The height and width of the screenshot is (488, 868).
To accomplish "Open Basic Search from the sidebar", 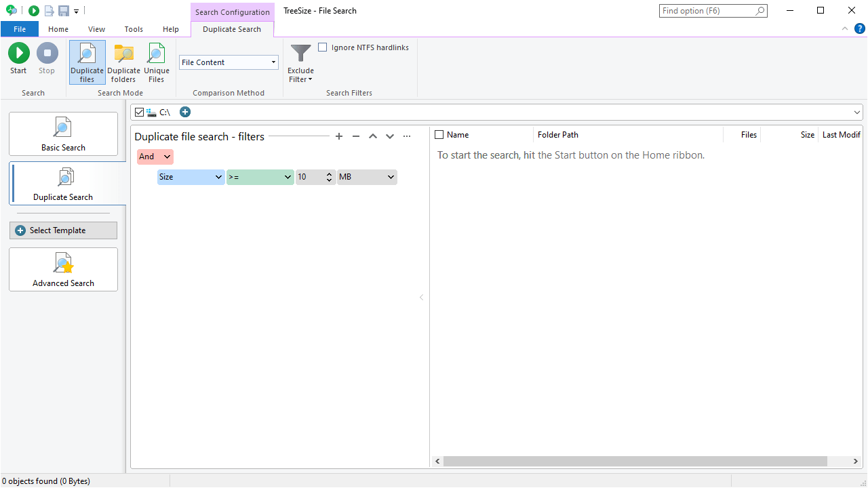I will [63, 134].
